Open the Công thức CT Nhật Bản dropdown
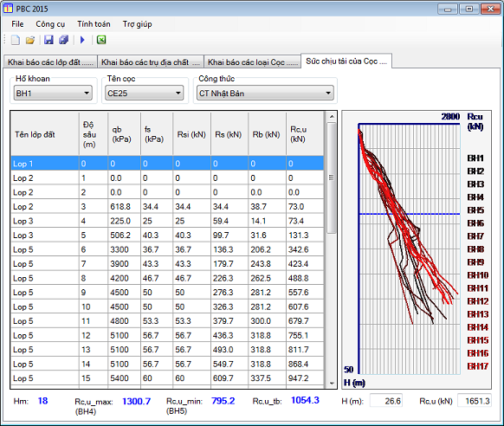Screen dimensions: 504x426 (x=265, y=94)
